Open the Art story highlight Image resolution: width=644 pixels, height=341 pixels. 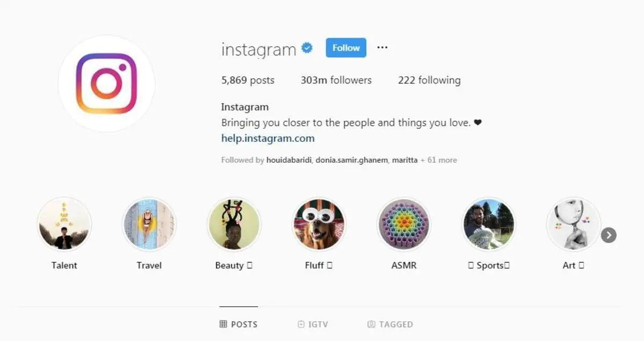(573, 224)
